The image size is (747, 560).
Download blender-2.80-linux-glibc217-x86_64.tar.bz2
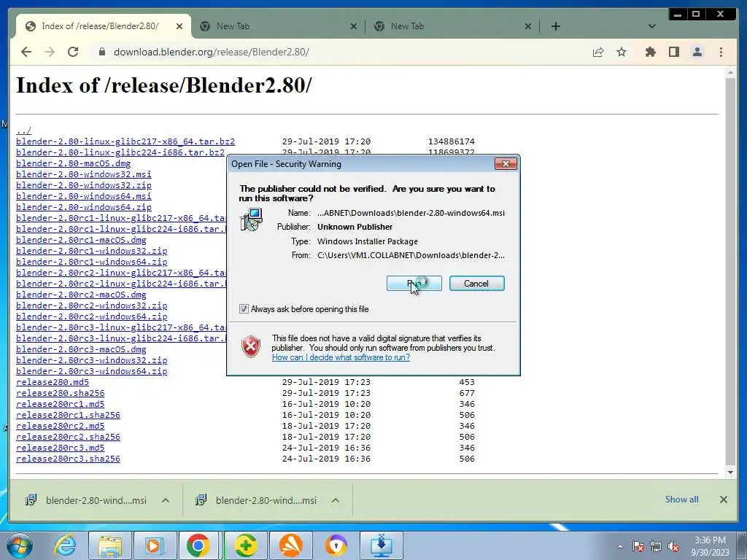125,141
